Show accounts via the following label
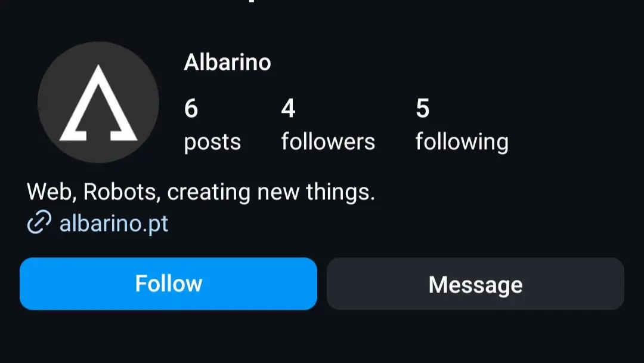644x363 pixels. tap(462, 142)
